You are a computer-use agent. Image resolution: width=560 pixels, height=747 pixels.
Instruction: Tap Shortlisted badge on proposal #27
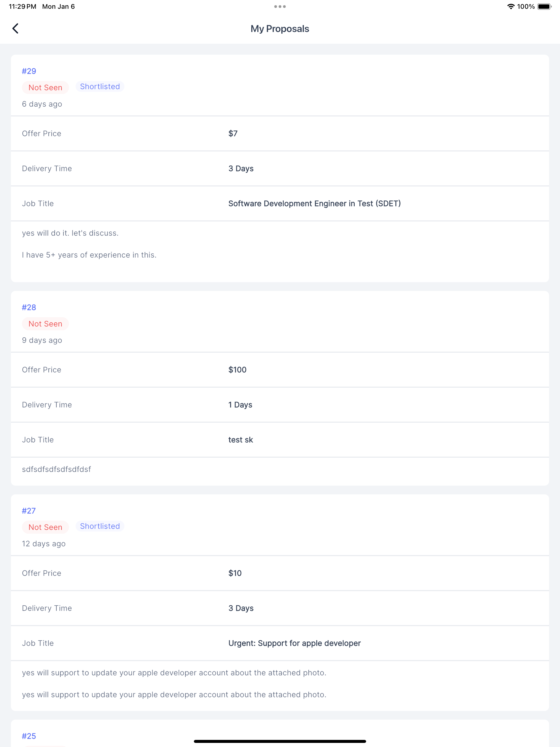pyautogui.click(x=100, y=526)
